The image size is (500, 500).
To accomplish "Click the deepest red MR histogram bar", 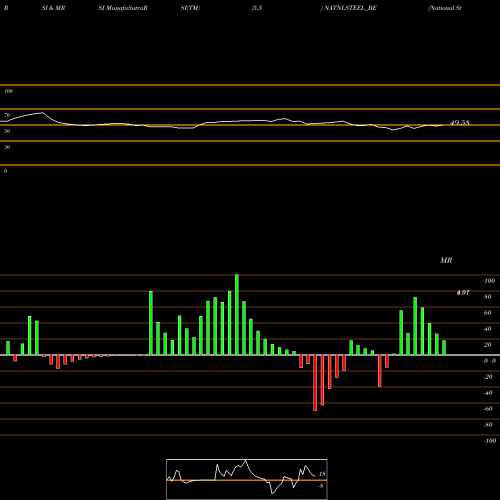I will 315,383.
